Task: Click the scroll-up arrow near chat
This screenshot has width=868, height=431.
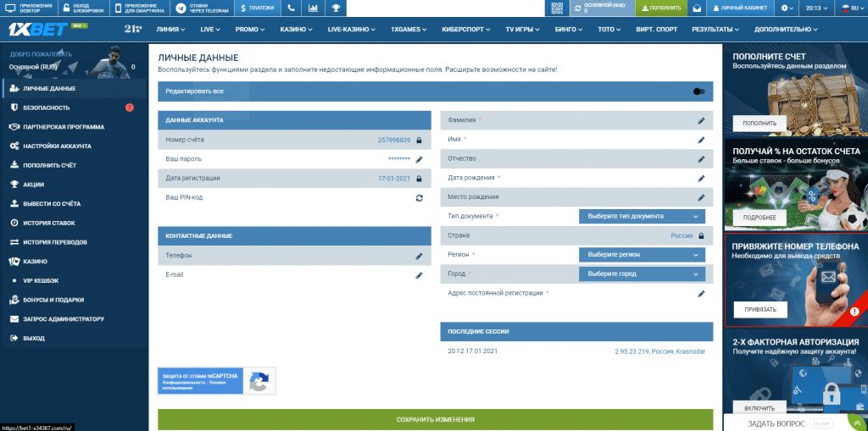Action: tap(858, 423)
